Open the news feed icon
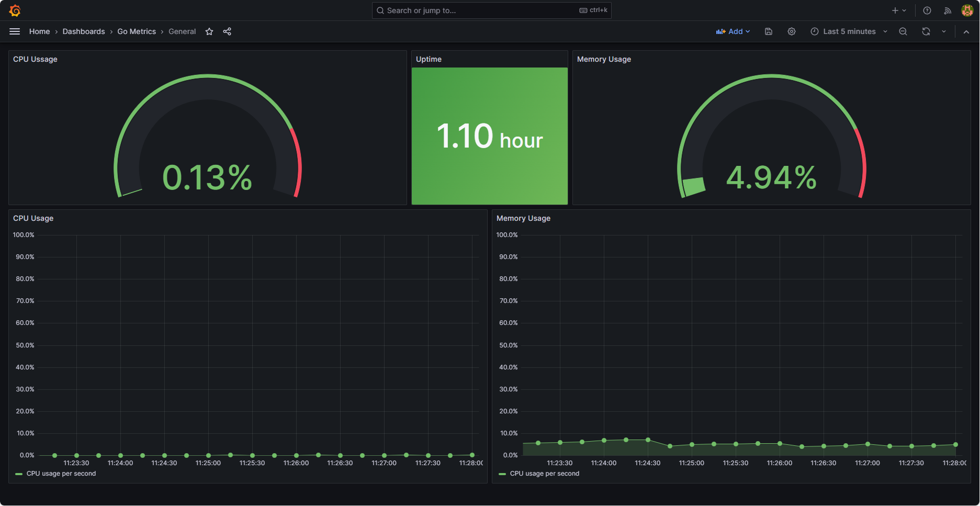Screen dimensions: 980x506 pyautogui.click(x=948, y=10)
